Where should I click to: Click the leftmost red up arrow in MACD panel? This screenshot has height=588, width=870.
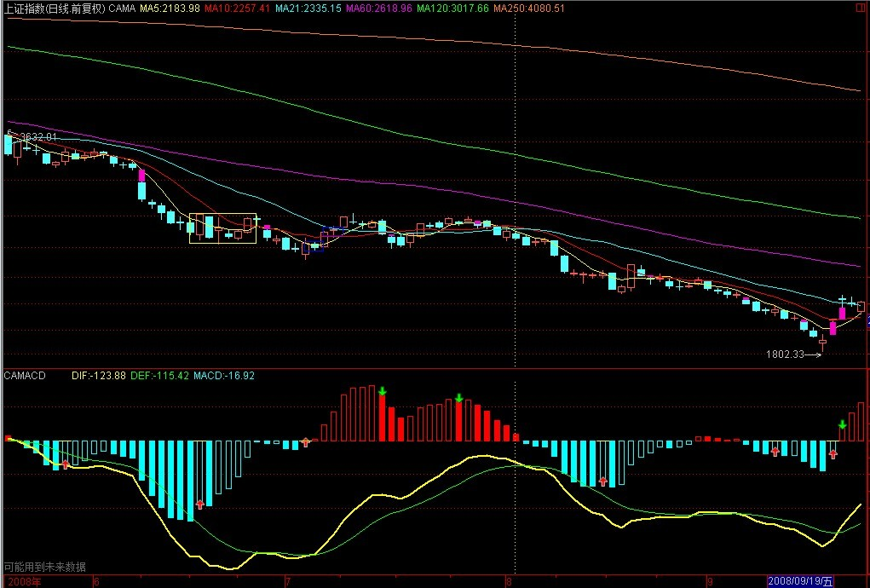(66, 464)
